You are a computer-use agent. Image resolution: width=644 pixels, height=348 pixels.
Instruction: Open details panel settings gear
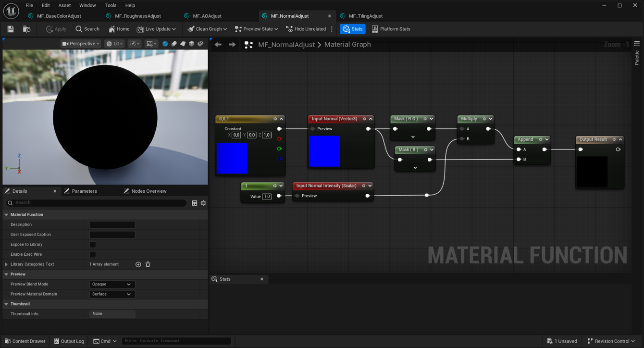(x=203, y=203)
